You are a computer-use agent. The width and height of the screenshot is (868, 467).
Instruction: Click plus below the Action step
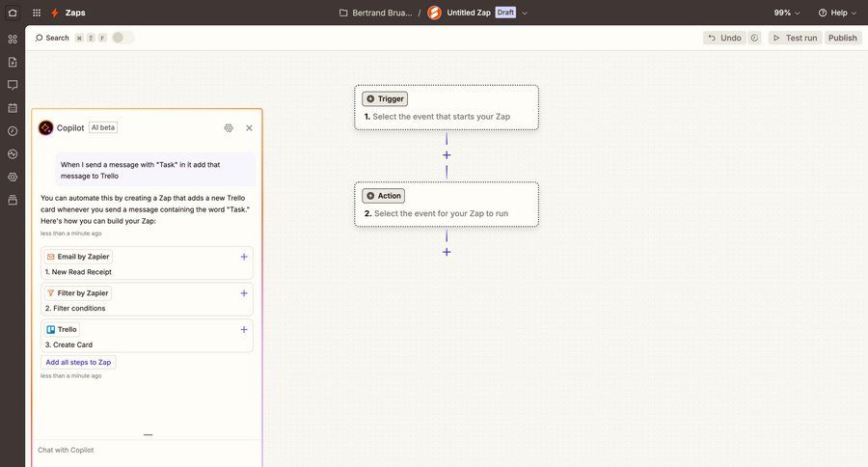click(447, 252)
